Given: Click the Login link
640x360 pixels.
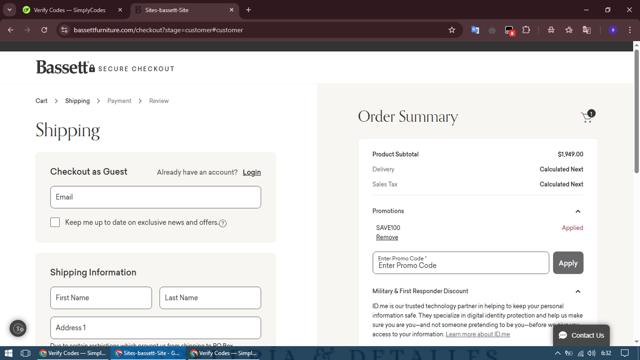Looking at the screenshot, I should click(251, 172).
